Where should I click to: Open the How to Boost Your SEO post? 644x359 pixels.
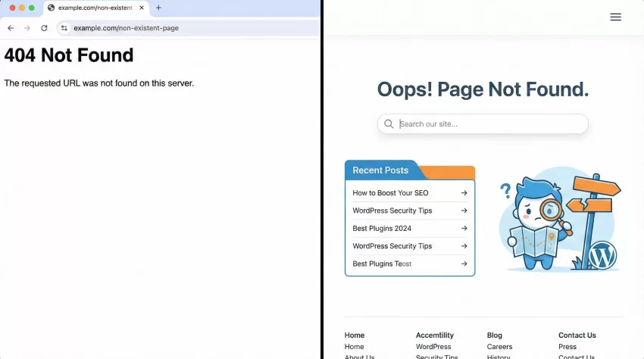click(390, 192)
